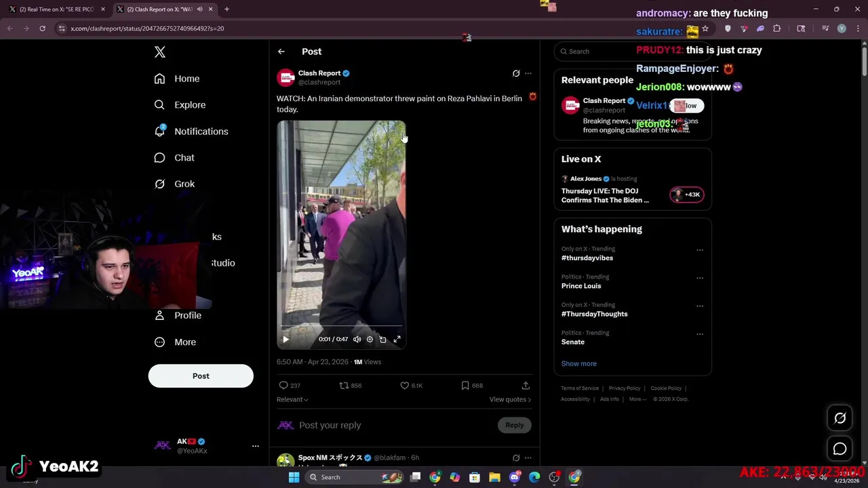The image size is (868, 488).
Task: Bookmark the post showing 668
Action: pyautogui.click(x=472, y=386)
